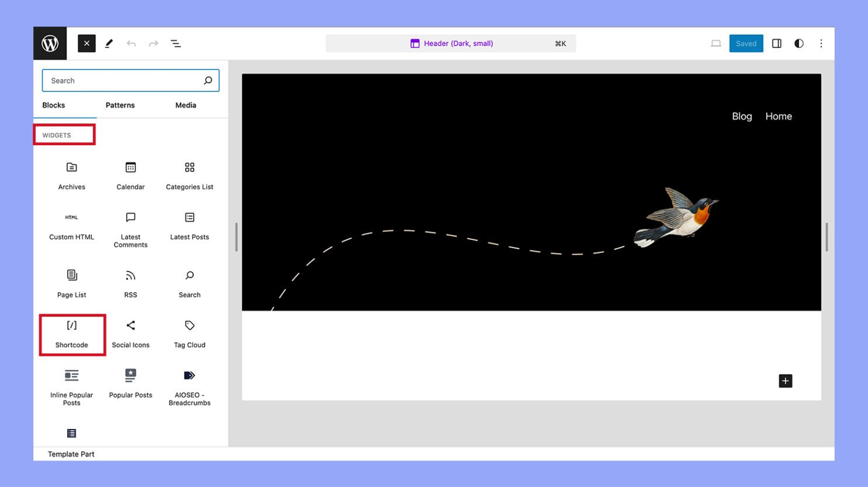The width and height of the screenshot is (868, 487).
Task: Click the Blog navigation link
Action: (742, 116)
